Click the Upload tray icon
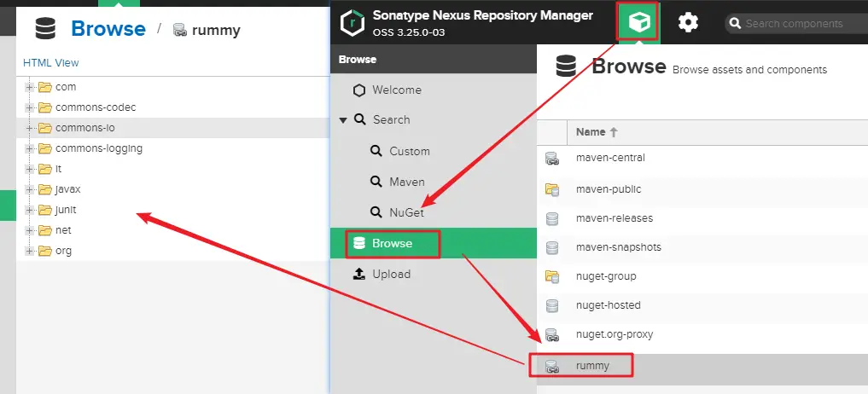868x394 pixels. [358, 274]
